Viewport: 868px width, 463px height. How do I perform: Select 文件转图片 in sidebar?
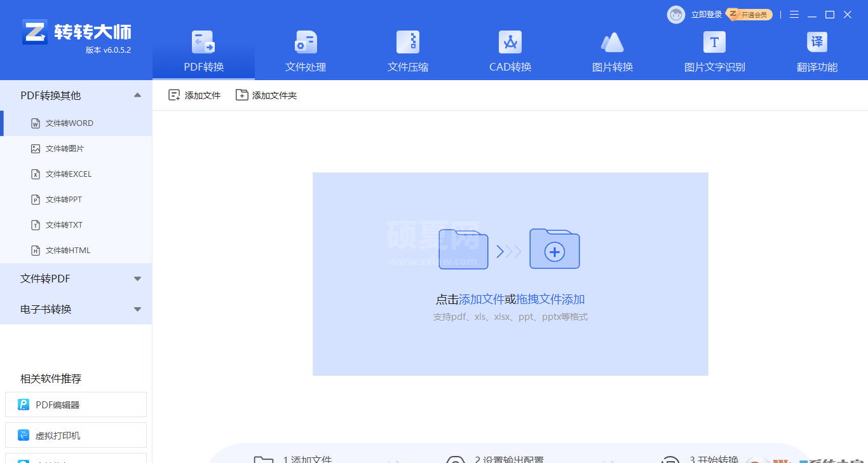76,149
